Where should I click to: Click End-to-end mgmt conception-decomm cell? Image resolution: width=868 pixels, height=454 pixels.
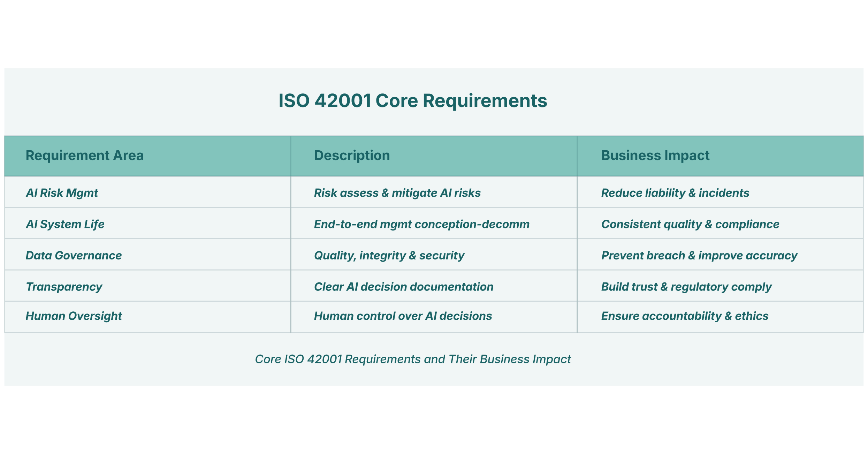click(x=421, y=224)
